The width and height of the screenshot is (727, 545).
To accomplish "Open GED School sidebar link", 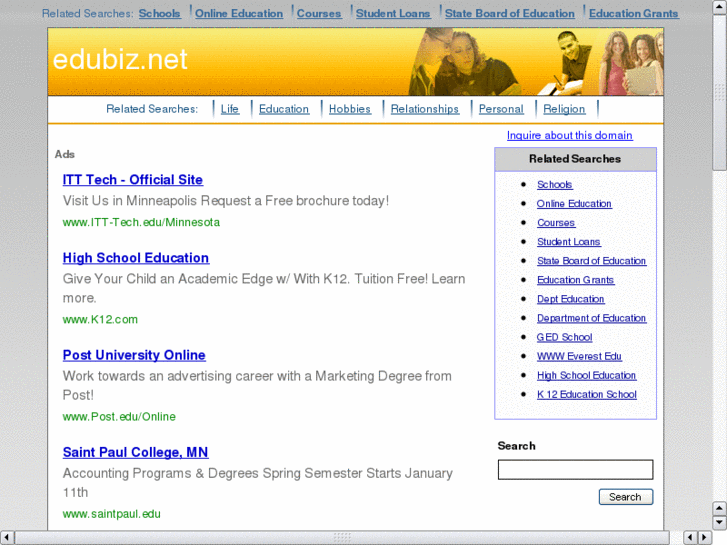I will 565,337.
